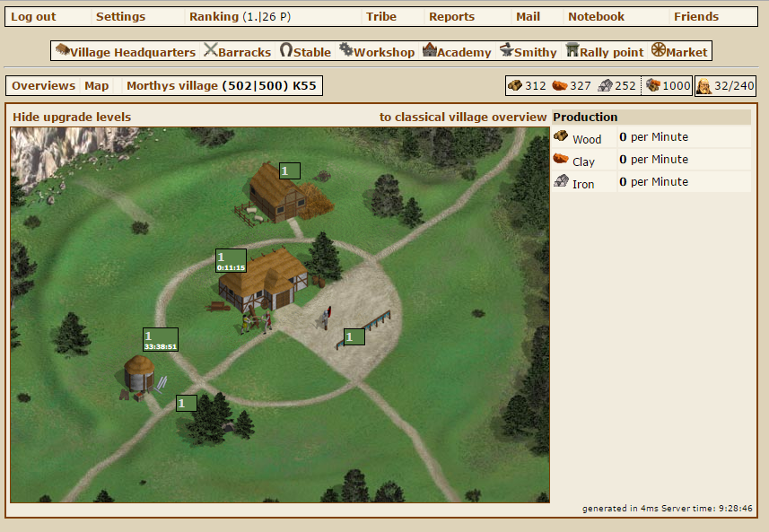Viewport: 769px width, 532px height.
Task: Click the level badge with 33:38:51 timer
Action: pyautogui.click(x=161, y=340)
